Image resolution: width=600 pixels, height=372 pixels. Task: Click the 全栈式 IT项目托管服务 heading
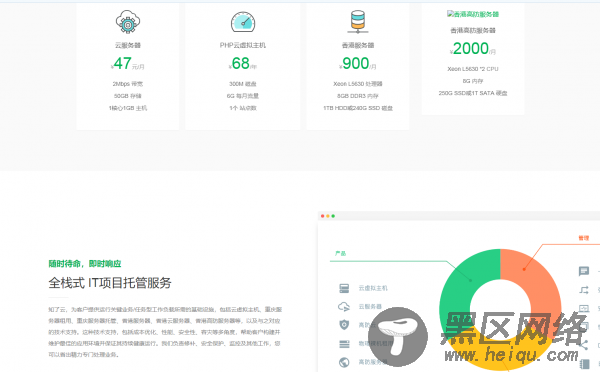(110, 283)
